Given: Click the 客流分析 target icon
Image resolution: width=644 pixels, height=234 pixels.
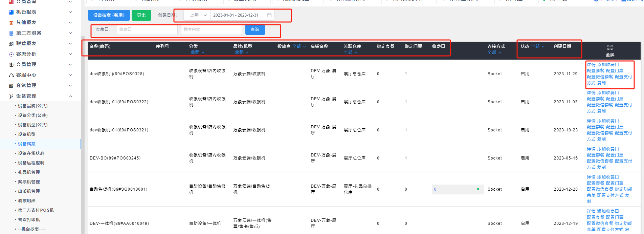Looking at the screenshot, I should 11,54.
